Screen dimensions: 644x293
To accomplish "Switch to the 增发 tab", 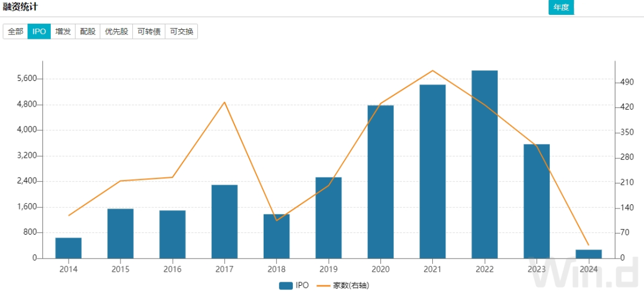I will point(63,32).
